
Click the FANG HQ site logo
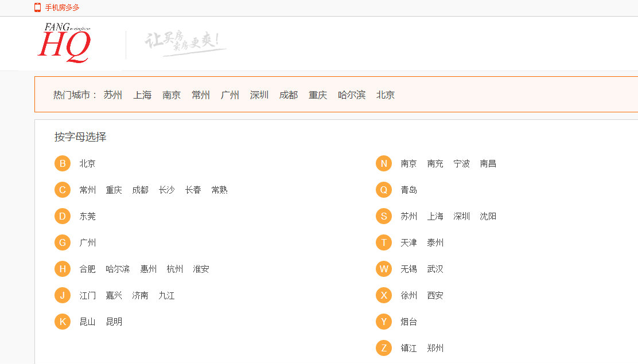(64, 43)
